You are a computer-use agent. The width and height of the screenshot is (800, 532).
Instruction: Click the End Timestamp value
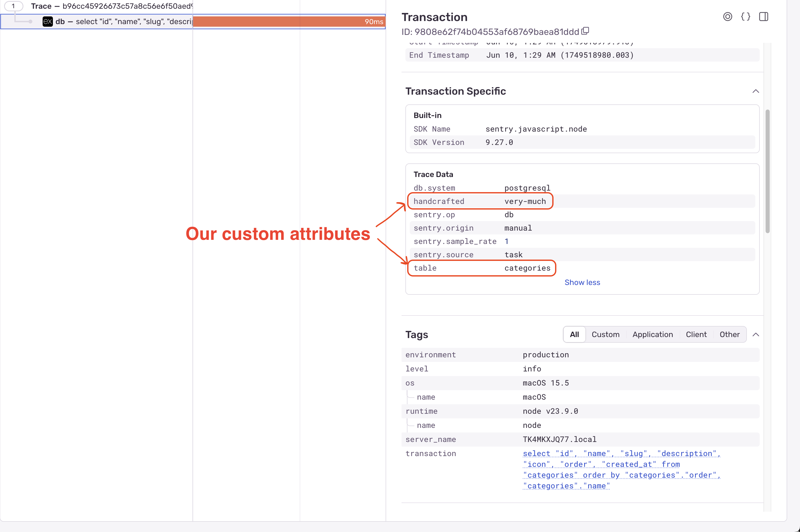point(560,55)
